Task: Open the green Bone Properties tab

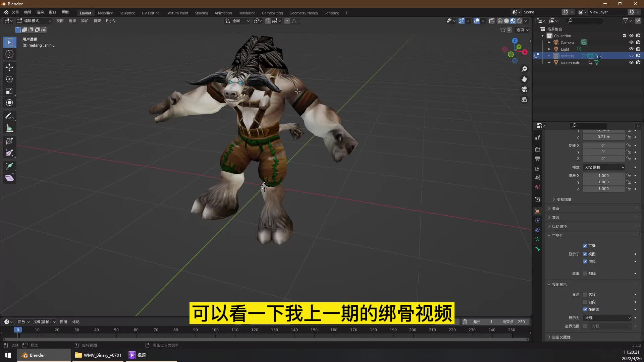Action: click(x=538, y=248)
